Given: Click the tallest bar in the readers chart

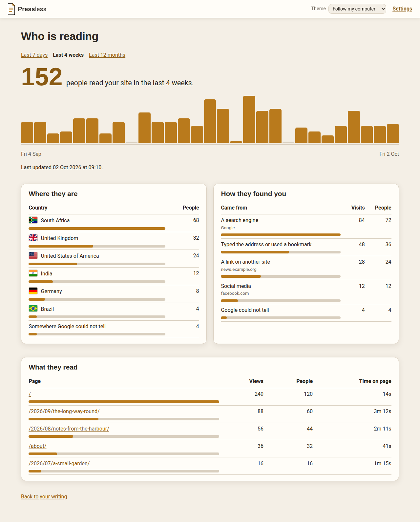Looking at the screenshot, I should 249,119.
